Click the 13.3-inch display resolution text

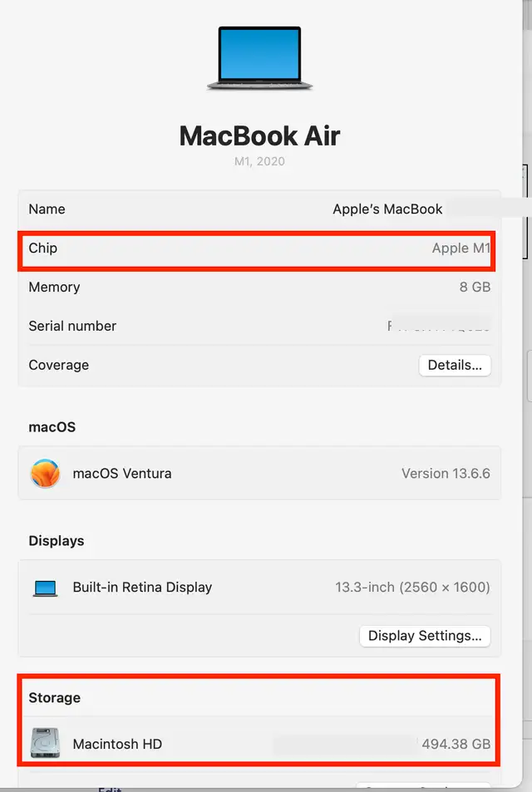412,587
